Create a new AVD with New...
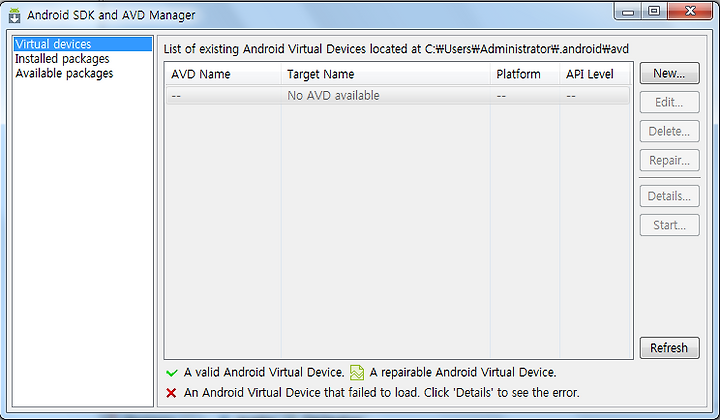Viewport: 720px width, 420px height. point(669,73)
